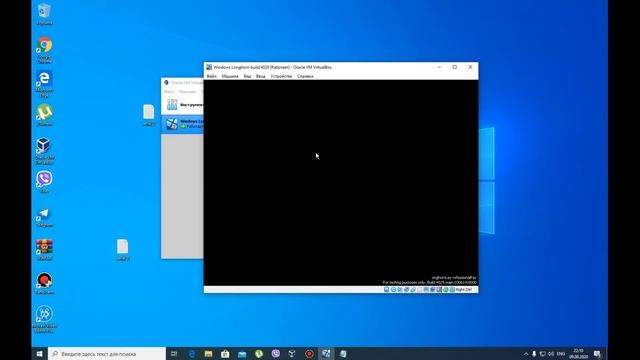The height and width of the screenshot is (360, 640).
Task: Click the network adapter icon in VM status bar
Action: tap(407, 289)
